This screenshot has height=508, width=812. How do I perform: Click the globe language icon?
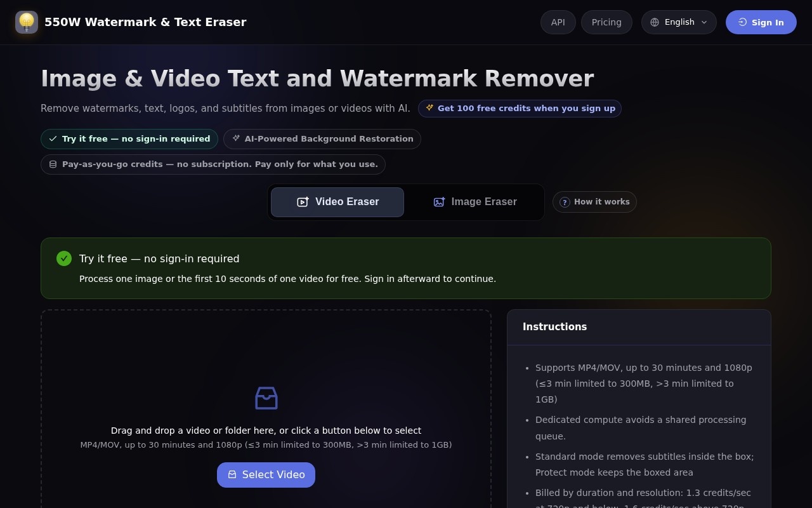[x=655, y=22]
